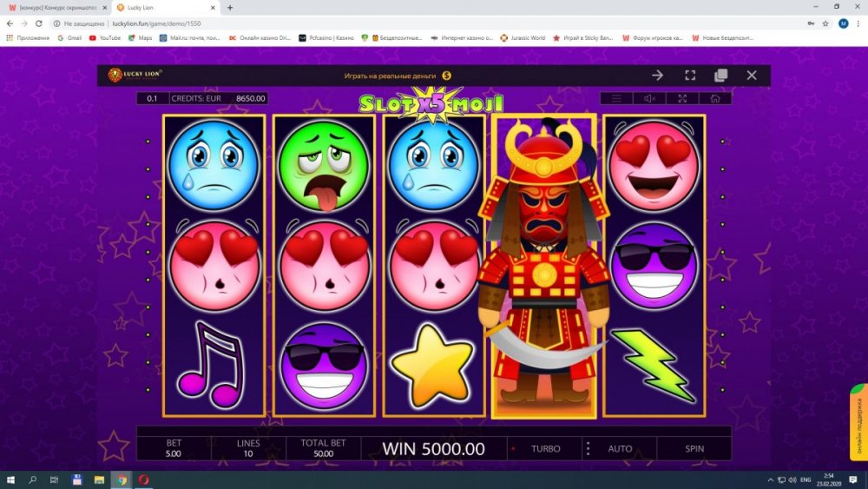Bookmark this page with the star icon
The image size is (868, 489).
tap(825, 23)
